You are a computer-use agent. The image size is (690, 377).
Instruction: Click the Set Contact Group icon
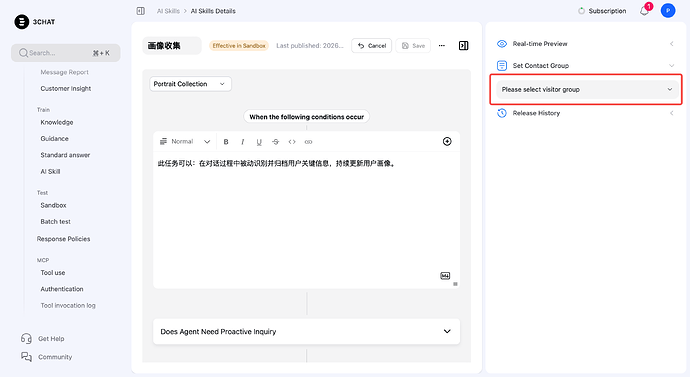coord(502,66)
